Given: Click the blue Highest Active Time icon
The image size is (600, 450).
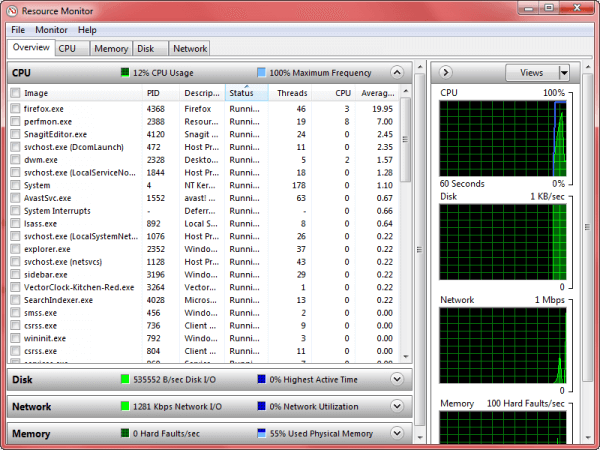Looking at the screenshot, I should (261, 379).
